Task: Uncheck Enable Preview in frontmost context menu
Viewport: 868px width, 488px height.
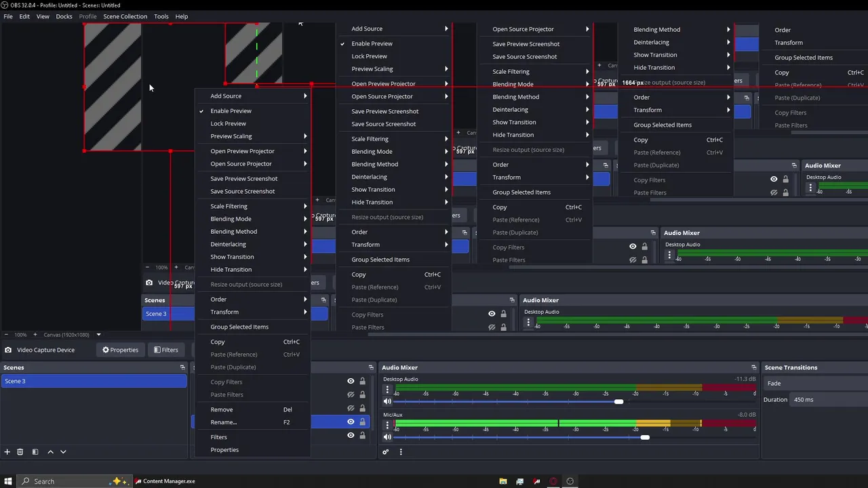Action: (252, 111)
